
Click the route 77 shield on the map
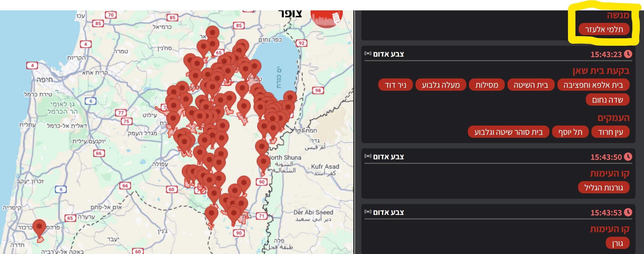(121, 113)
